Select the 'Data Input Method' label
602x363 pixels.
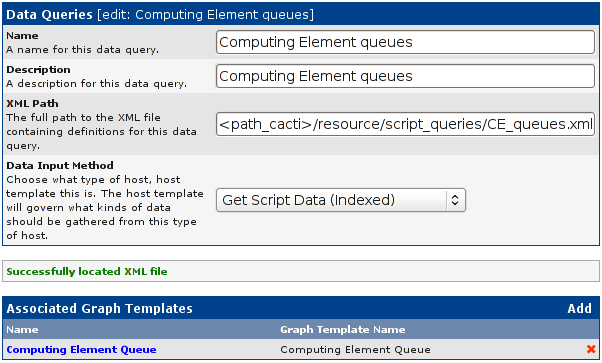pos(60,166)
